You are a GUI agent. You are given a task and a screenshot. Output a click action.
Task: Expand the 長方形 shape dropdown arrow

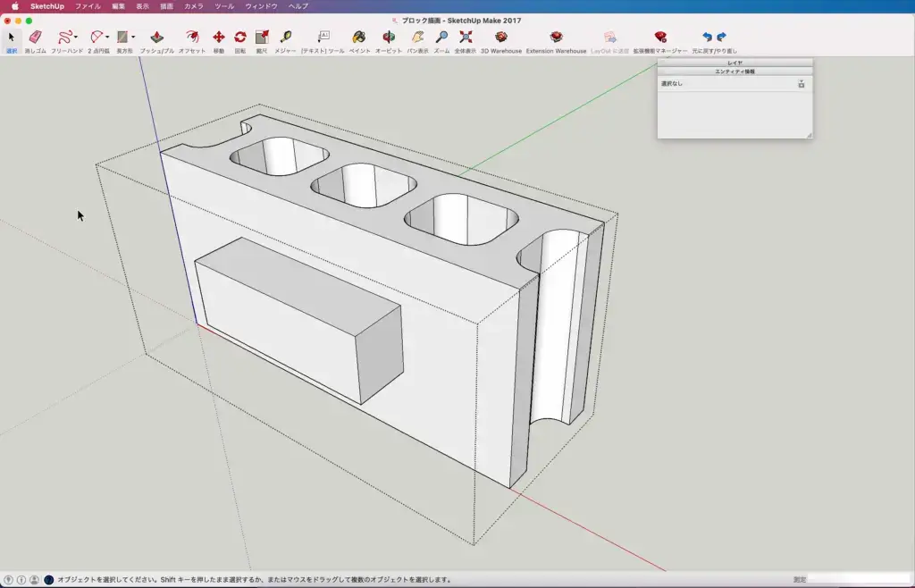coord(133,38)
